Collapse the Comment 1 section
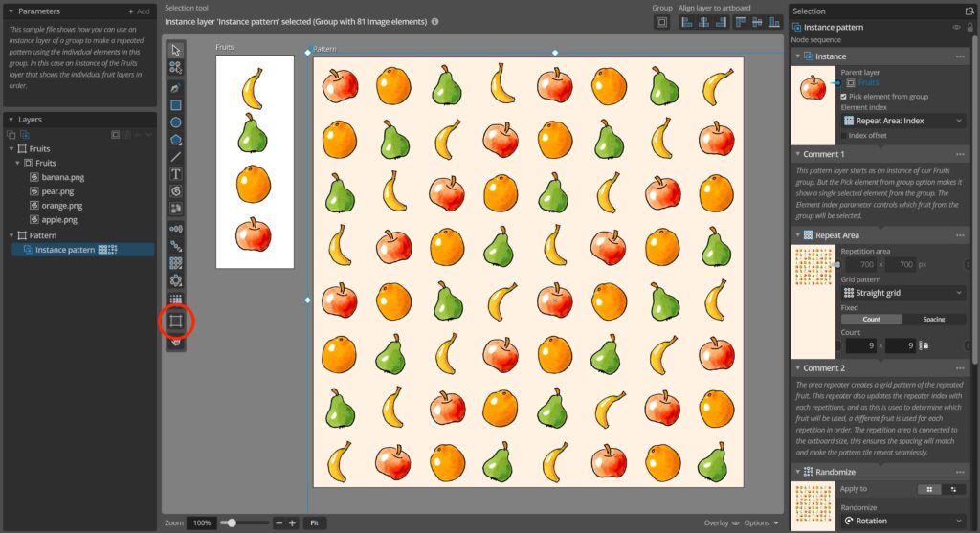Viewport: 980px width, 533px height. tap(796, 154)
